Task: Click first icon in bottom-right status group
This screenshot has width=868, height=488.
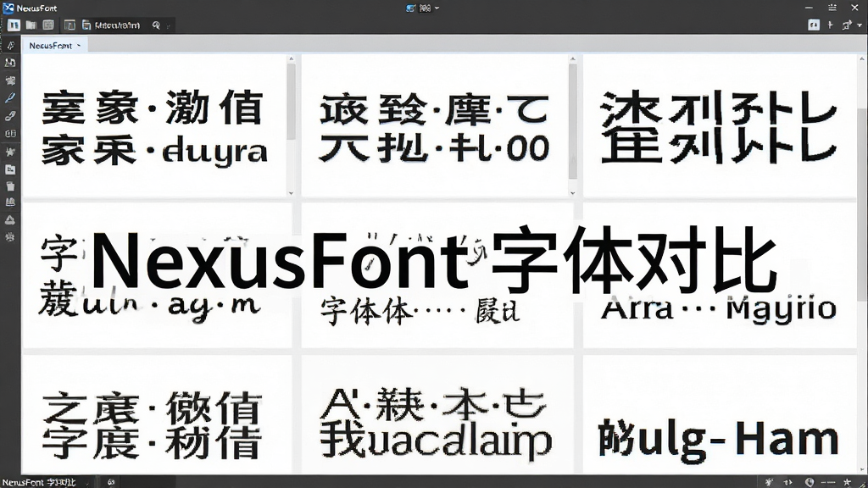Action: click(769, 482)
